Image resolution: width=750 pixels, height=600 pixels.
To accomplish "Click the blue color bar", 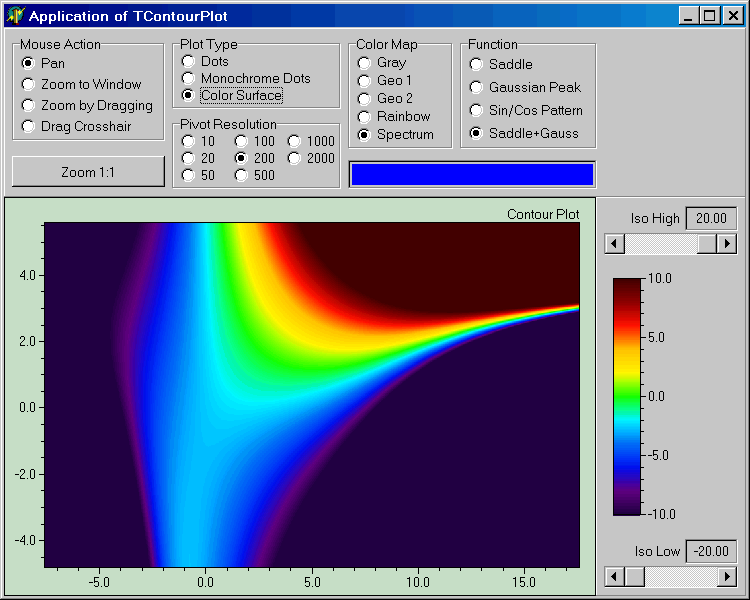I will tap(472, 174).
